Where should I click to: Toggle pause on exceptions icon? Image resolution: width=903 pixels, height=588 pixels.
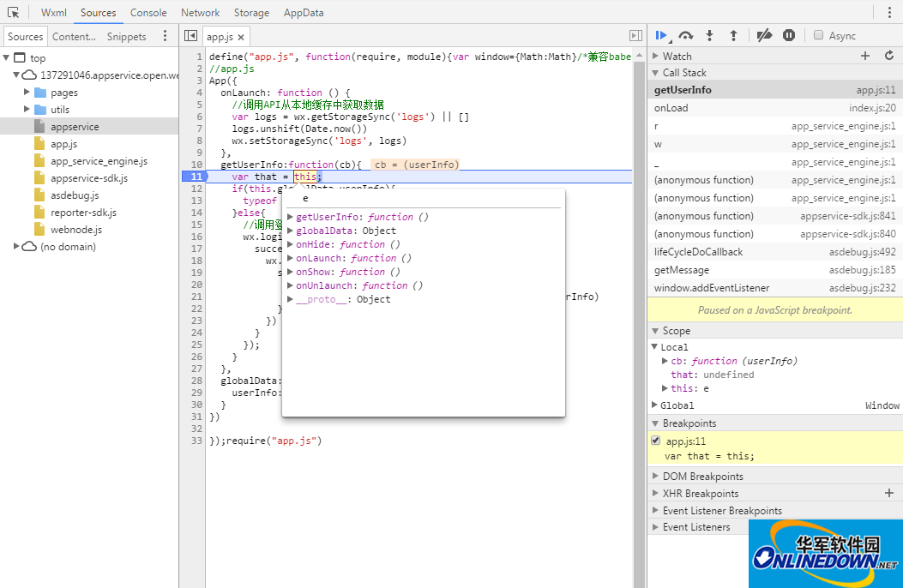coord(789,36)
